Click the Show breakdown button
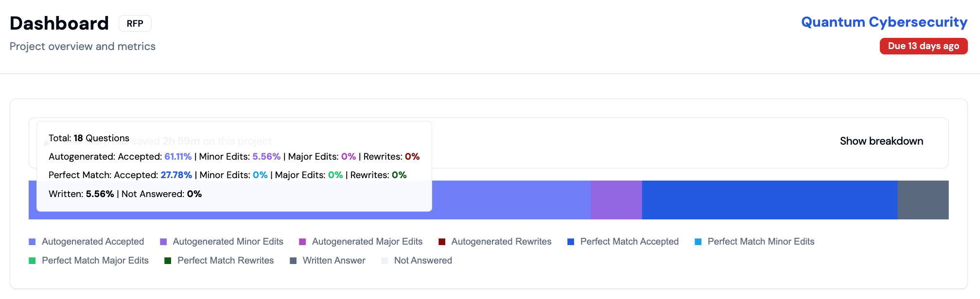The image size is (980, 299). (x=881, y=141)
